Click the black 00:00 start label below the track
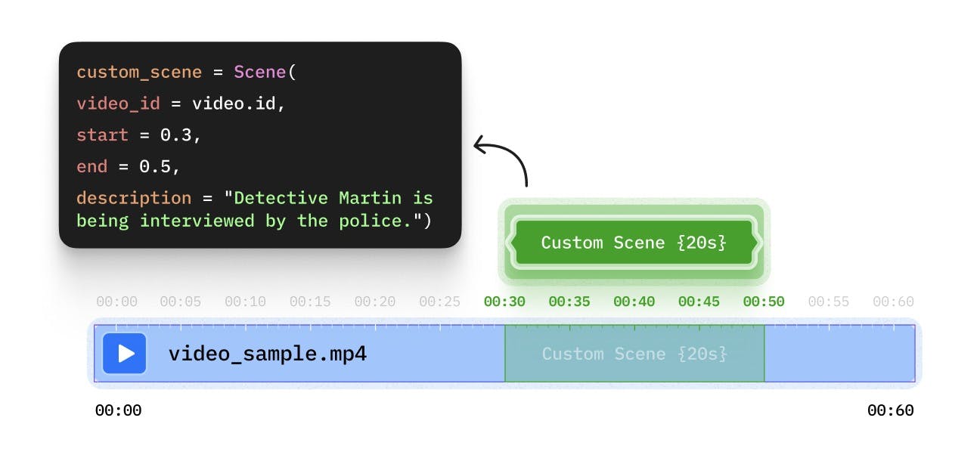This screenshot has width=980, height=461. 118,411
